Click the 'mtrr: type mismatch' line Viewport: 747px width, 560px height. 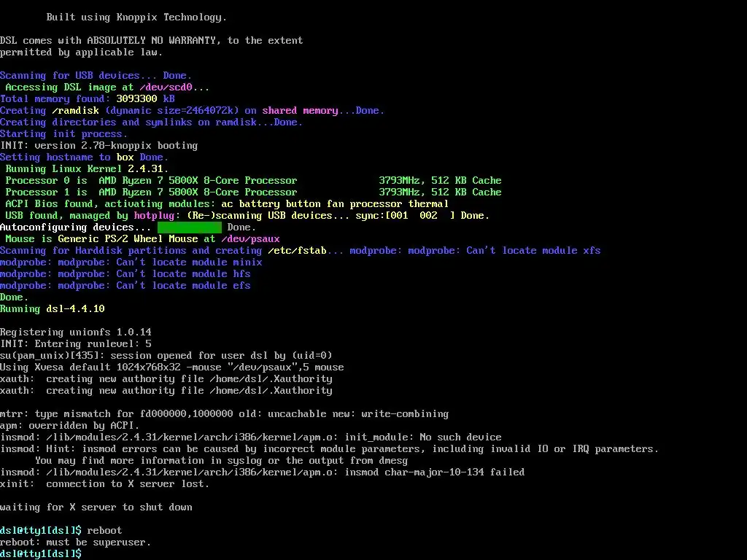point(224,414)
